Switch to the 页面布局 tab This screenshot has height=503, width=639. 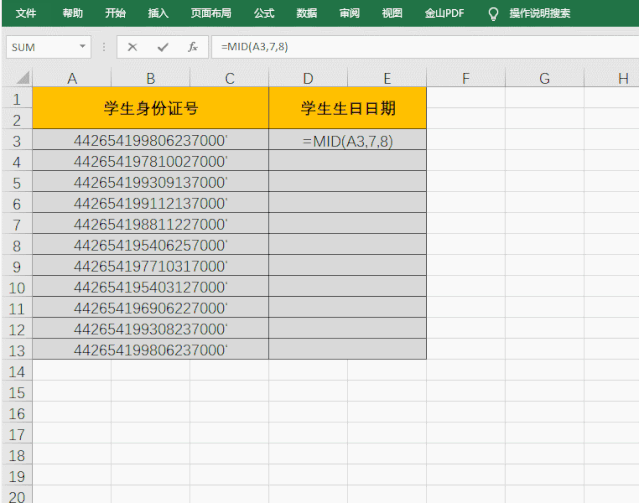(x=211, y=14)
